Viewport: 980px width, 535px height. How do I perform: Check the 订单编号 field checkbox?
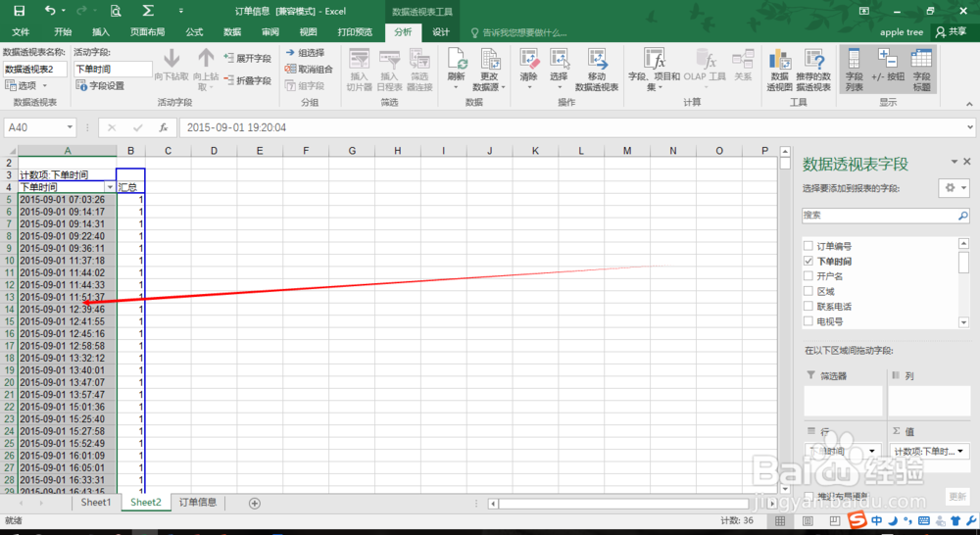click(x=808, y=246)
